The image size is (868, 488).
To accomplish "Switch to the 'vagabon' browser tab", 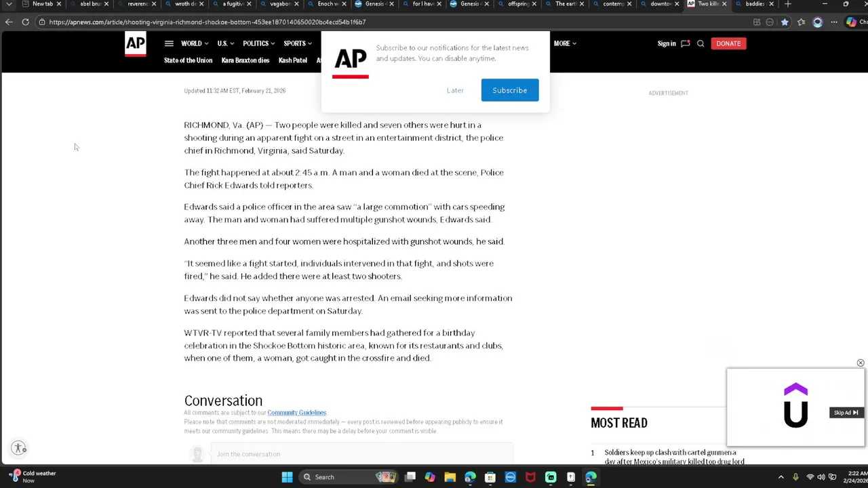I will coord(280,4).
